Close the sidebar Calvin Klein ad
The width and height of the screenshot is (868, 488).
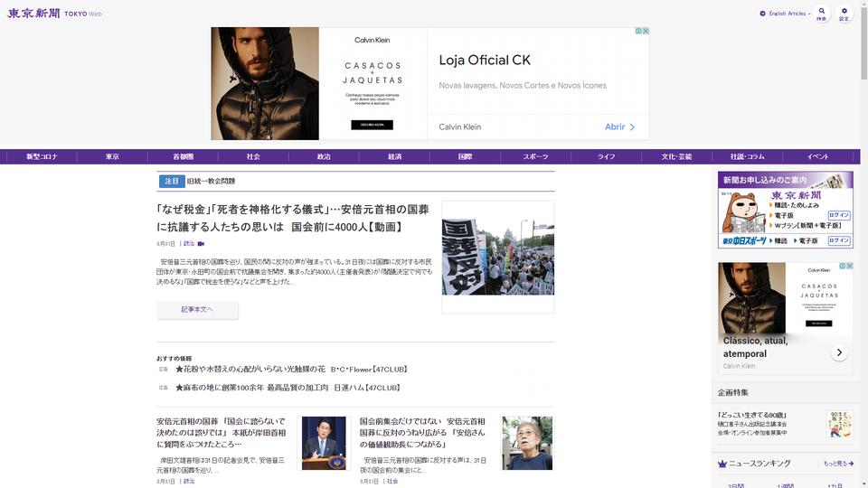click(850, 266)
